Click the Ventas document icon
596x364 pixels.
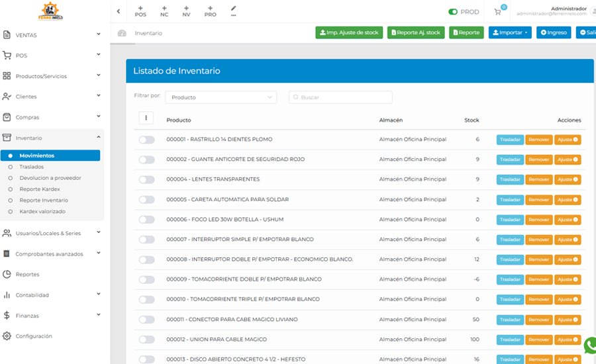coord(7,34)
